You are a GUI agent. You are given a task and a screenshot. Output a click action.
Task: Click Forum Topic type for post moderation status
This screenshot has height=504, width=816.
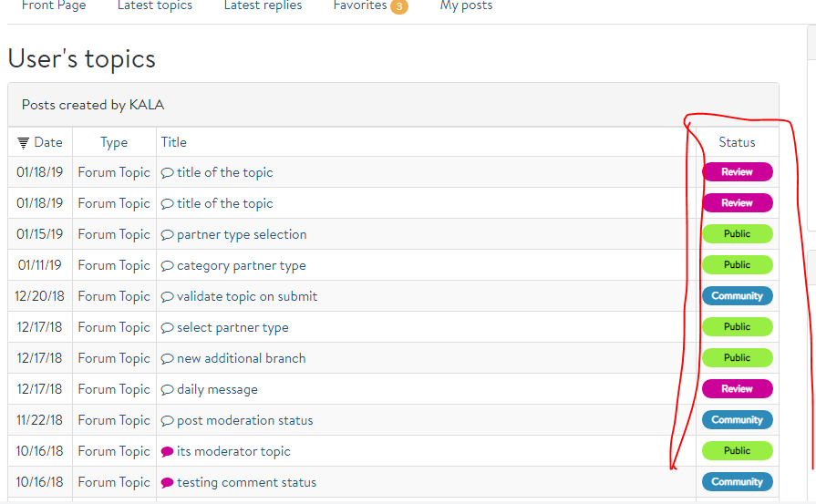114,420
